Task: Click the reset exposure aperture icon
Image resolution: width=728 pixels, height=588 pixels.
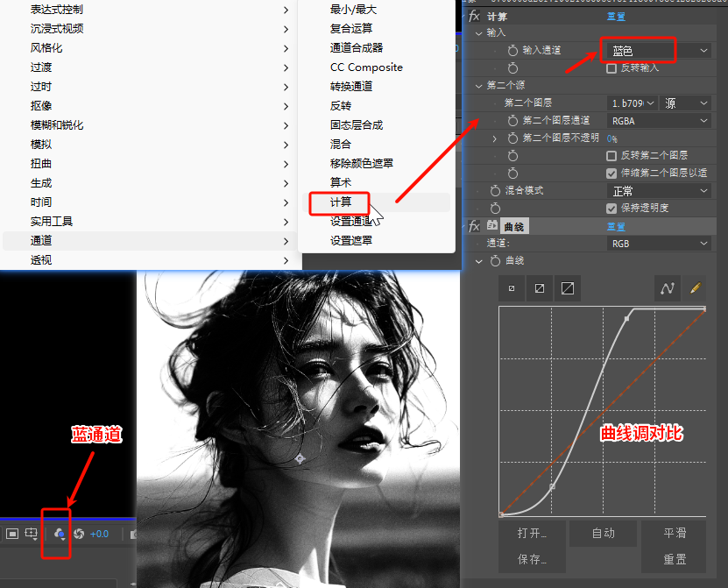Action: tap(79, 534)
